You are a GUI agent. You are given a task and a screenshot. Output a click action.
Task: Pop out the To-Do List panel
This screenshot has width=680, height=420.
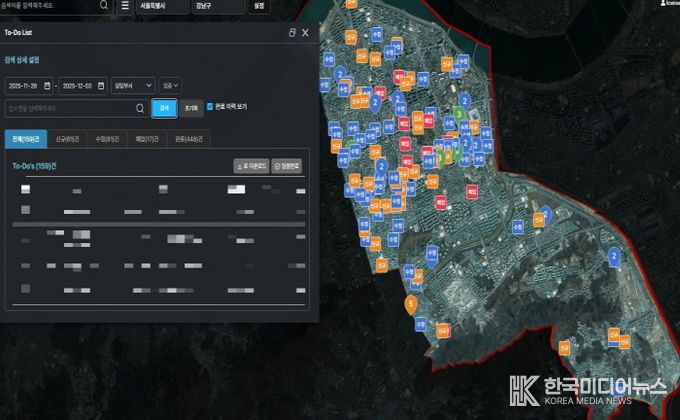[x=291, y=33]
